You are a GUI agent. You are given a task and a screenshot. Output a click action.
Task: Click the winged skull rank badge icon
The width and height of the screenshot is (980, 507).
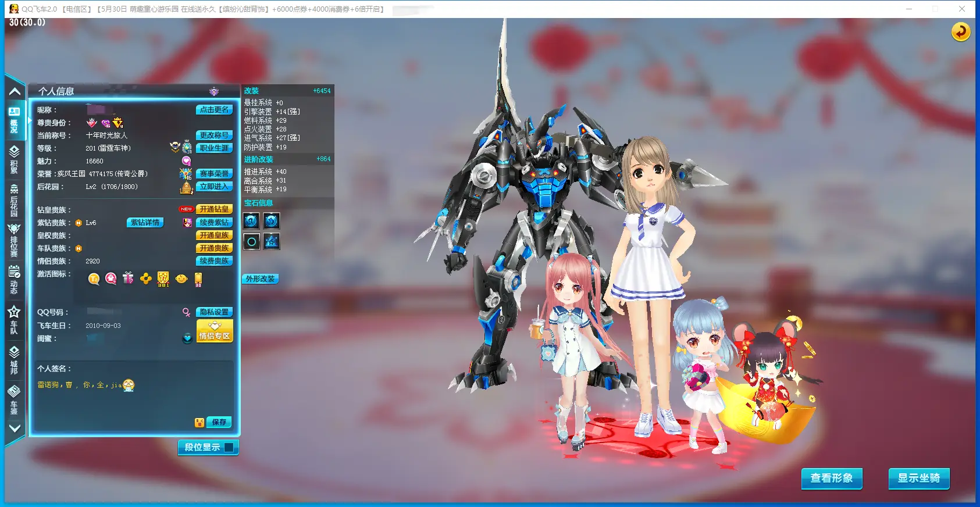(174, 147)
